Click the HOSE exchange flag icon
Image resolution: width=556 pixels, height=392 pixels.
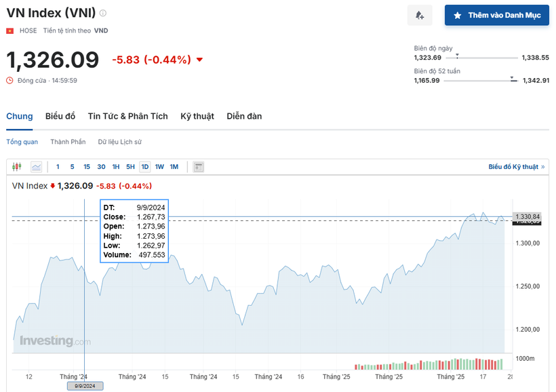point(9,30)
